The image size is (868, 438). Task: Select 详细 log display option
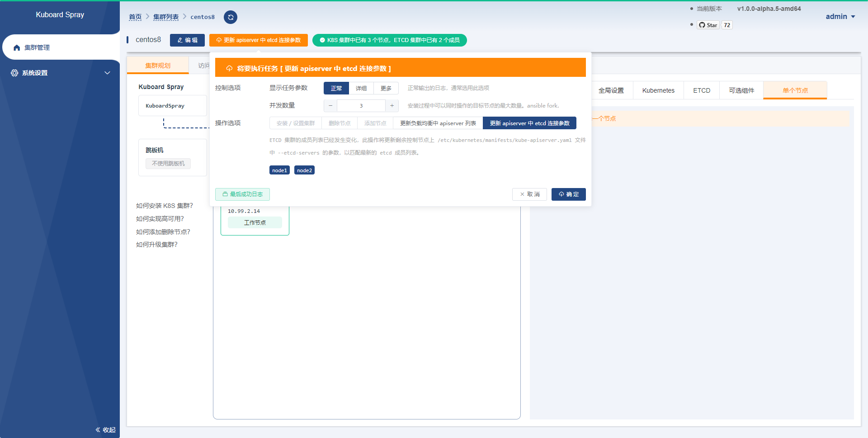click(361, 88)
